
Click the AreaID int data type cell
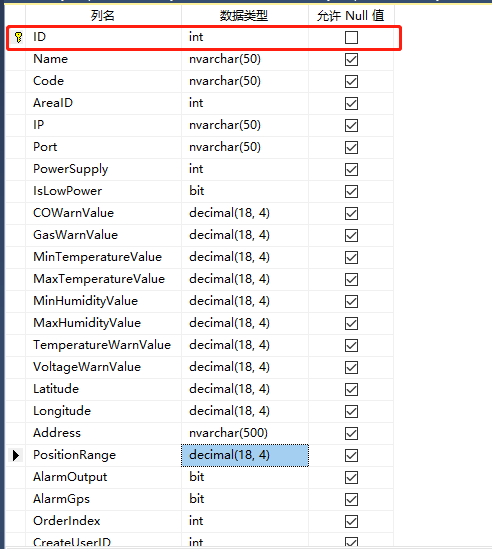click(245, 103)
